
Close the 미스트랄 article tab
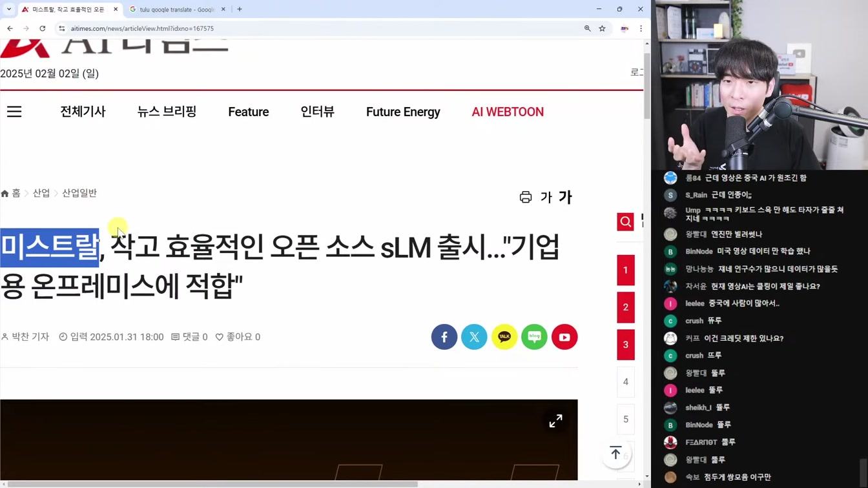tap(116, 10)
